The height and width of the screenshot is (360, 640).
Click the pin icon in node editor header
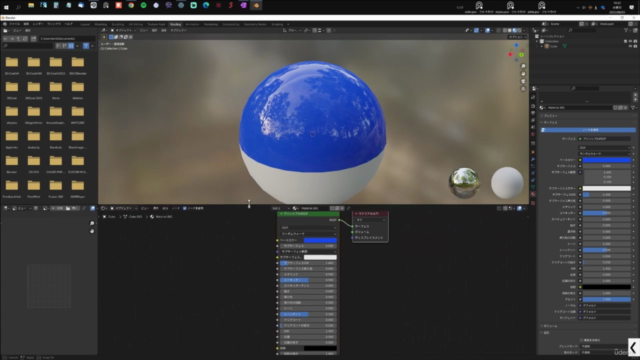point(348,208)
